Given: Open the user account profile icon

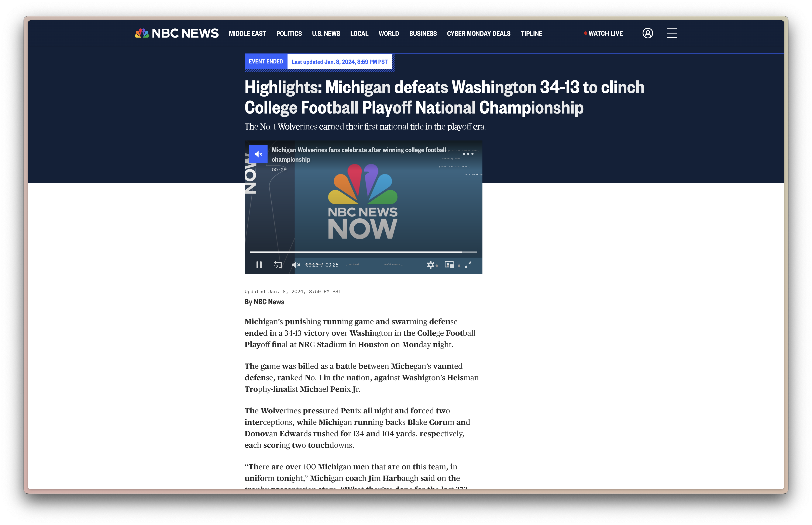Looking at the screenshot, I should click(648, 33).
